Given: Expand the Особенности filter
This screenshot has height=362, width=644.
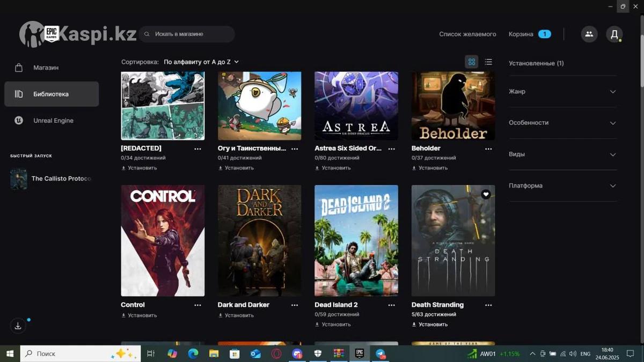Looking at the screenshot, I should tap(562, 123).
